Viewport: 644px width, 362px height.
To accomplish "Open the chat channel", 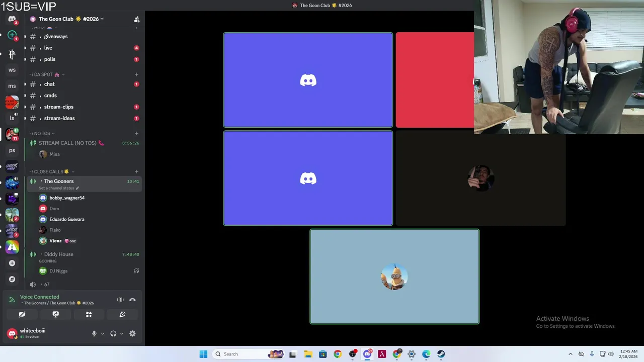I will tap(84, 84).
